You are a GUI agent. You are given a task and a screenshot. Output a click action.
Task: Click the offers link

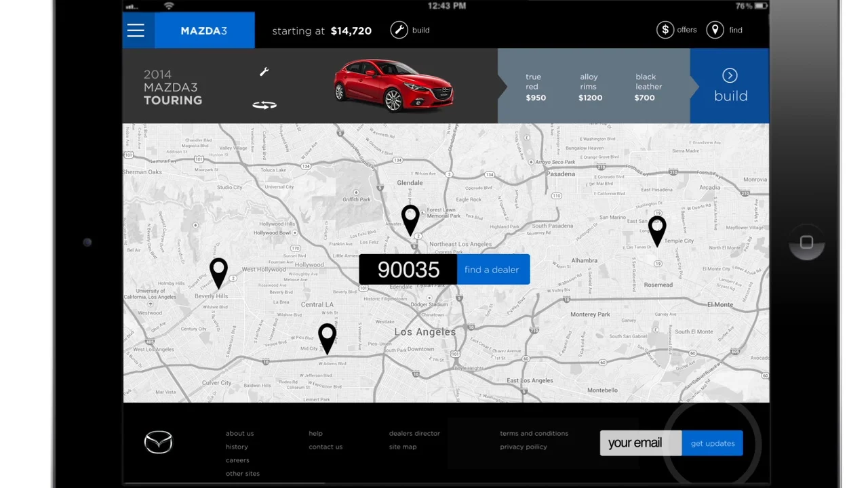click(x=686, y=30)
